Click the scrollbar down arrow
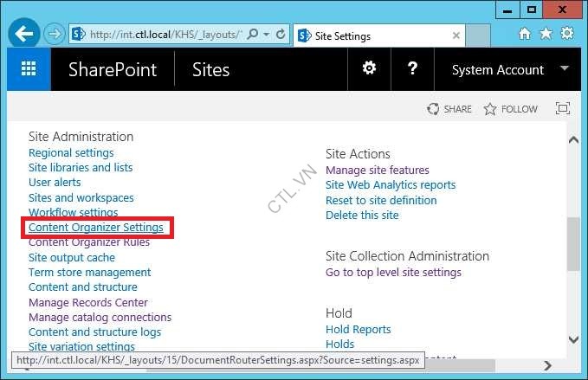 pyautogui.click(x=572, y=340)
